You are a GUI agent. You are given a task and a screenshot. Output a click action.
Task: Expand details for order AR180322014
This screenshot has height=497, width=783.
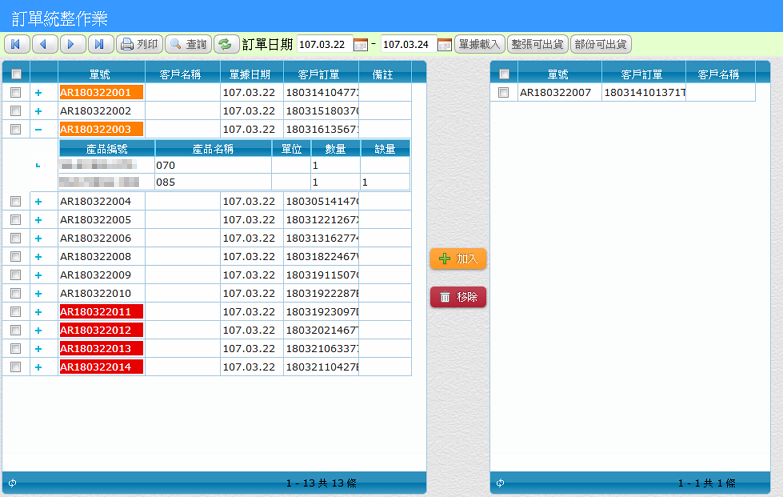38,367
